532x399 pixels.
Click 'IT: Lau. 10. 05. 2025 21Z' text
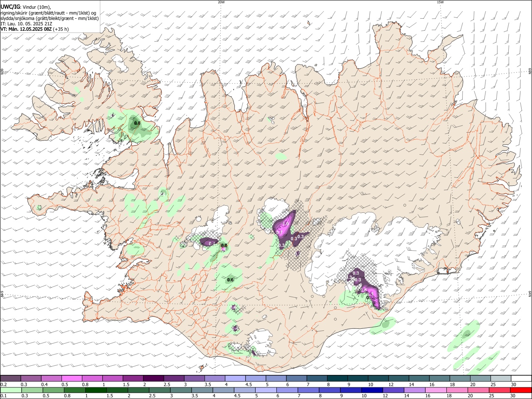tap(26, 24)
